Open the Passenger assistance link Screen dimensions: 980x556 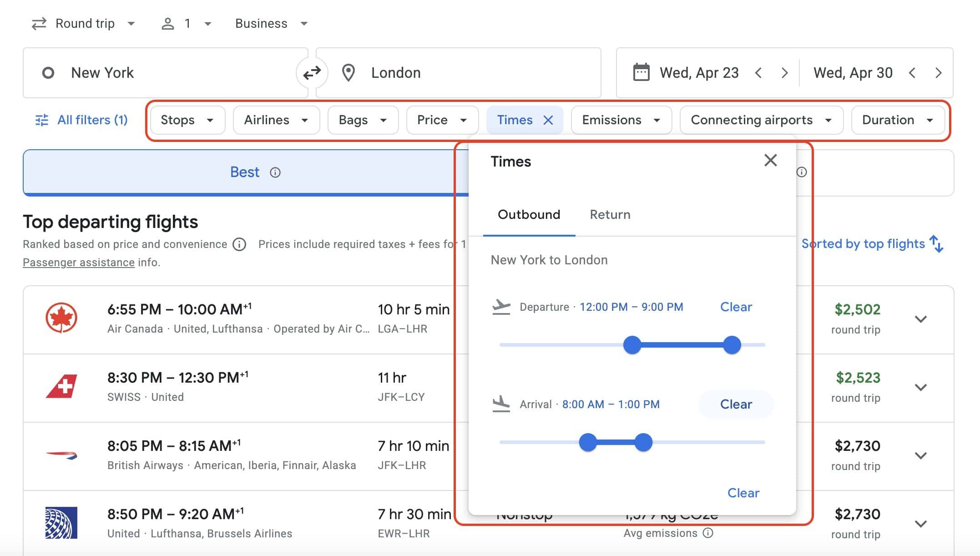(79, 263)
